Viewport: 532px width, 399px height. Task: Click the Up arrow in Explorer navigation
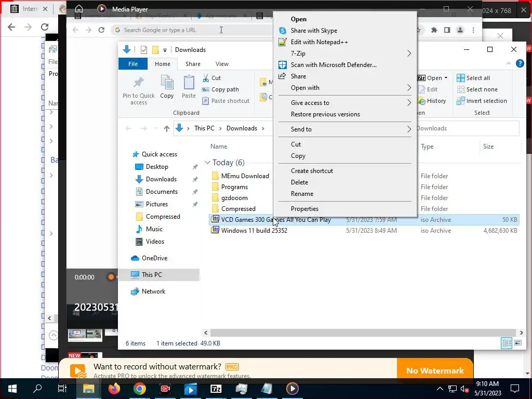point(166,129)
